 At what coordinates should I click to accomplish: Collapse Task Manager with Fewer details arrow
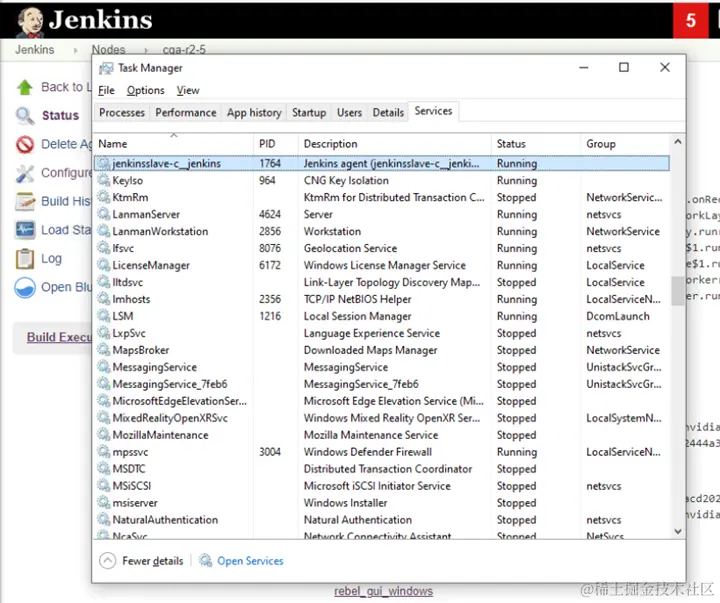pos(107,560)
